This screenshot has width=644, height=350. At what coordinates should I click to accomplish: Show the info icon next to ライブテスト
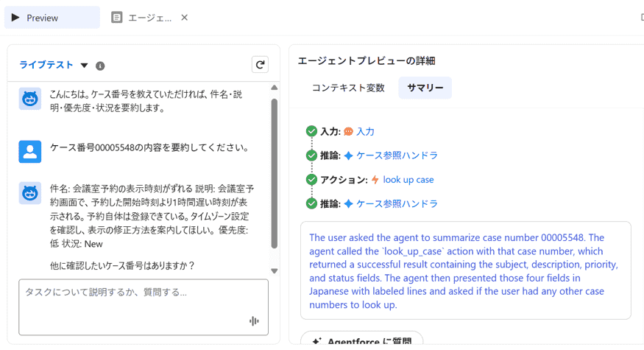coord(100,66)
